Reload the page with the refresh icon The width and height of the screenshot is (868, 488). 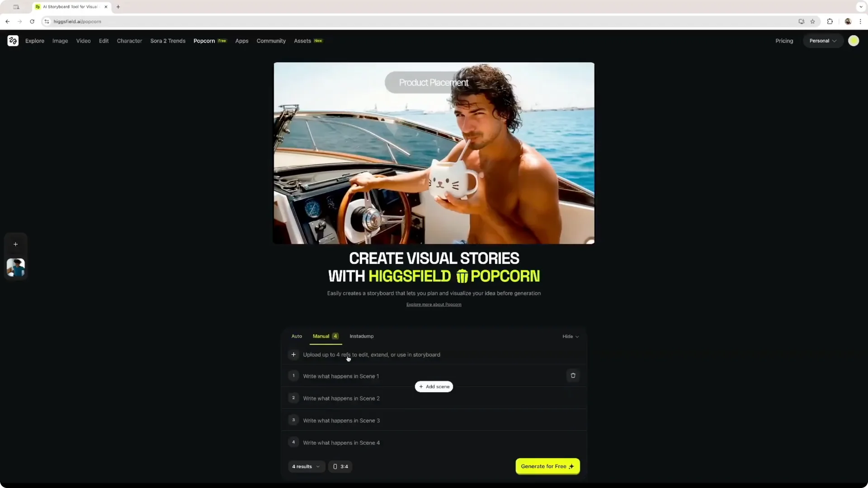(32, 21)
